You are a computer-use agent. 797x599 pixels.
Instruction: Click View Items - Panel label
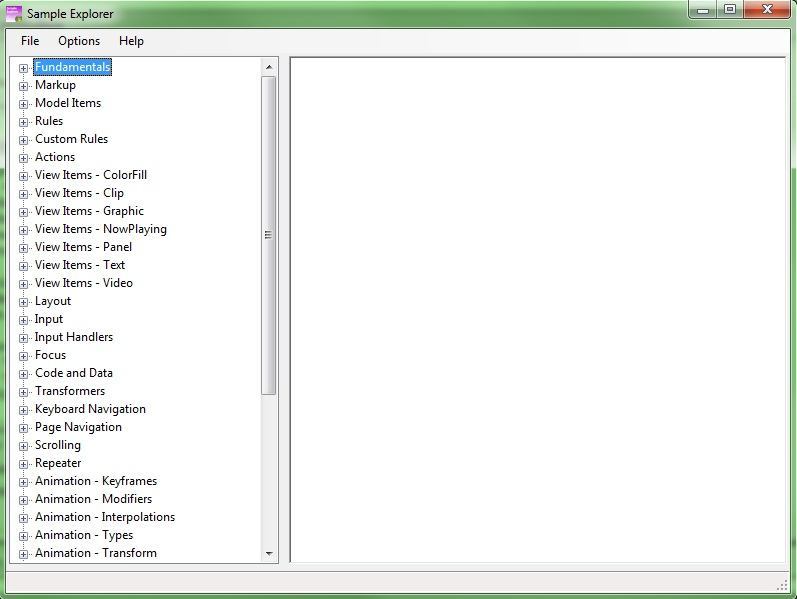tap(83, 247)
